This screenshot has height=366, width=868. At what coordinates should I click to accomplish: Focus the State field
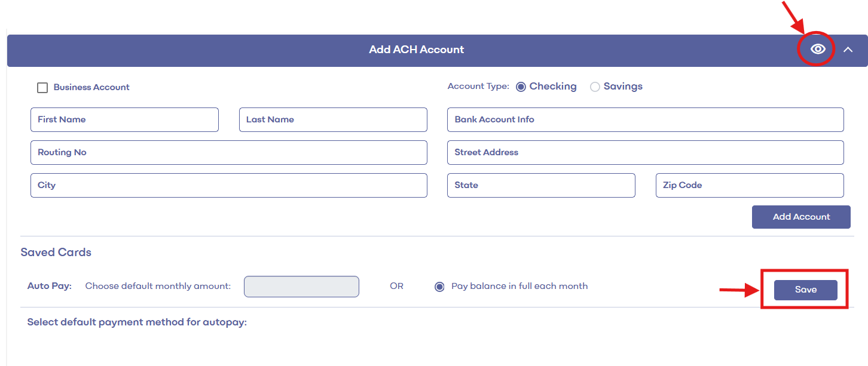point(540,185)
